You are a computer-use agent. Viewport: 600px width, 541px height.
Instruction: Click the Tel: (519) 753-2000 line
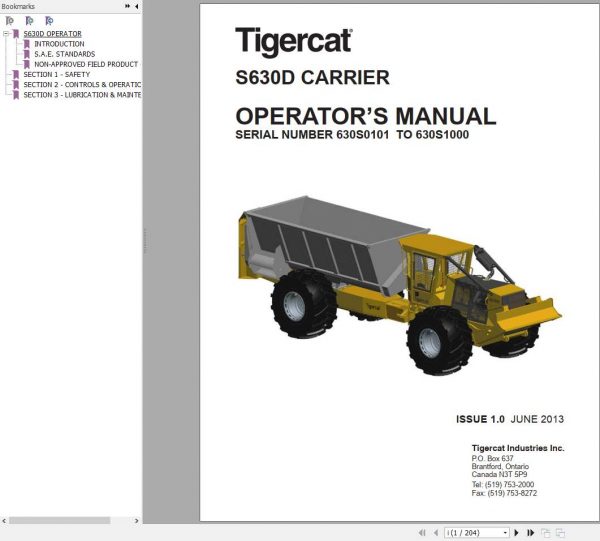pos(502,484)
